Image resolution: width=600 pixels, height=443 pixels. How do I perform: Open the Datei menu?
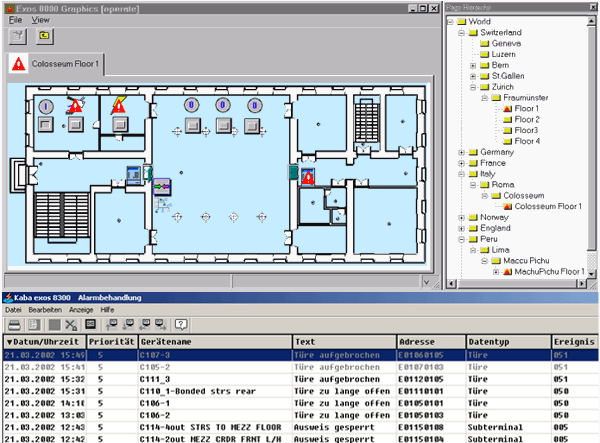click(x=13, y=310)
